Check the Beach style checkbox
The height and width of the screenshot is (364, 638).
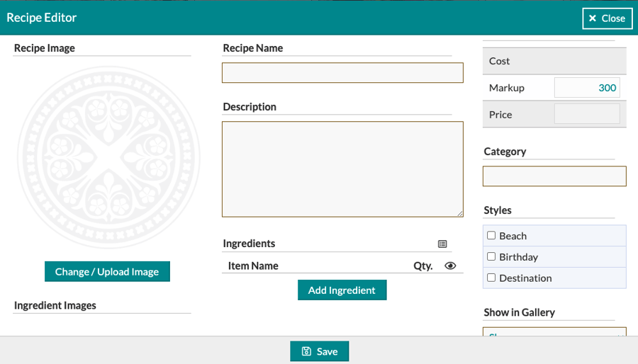click(491, 236)
